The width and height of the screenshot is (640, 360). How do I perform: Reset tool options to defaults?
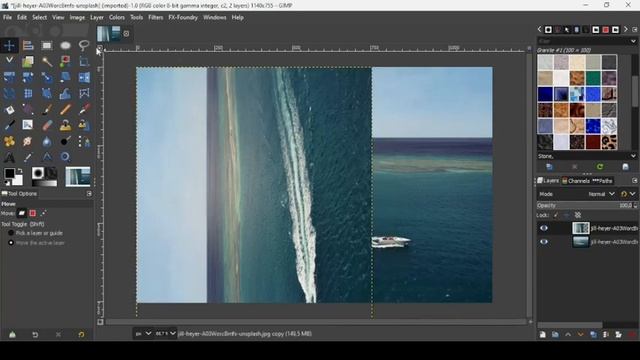[81, 334]
